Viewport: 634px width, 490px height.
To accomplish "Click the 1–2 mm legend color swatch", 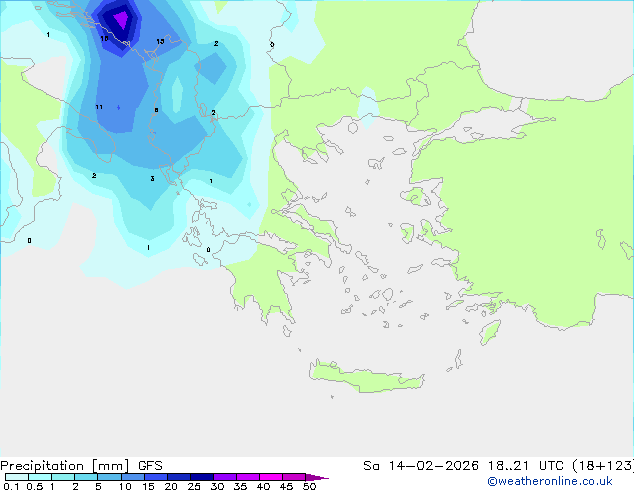I will pos(63,477).
